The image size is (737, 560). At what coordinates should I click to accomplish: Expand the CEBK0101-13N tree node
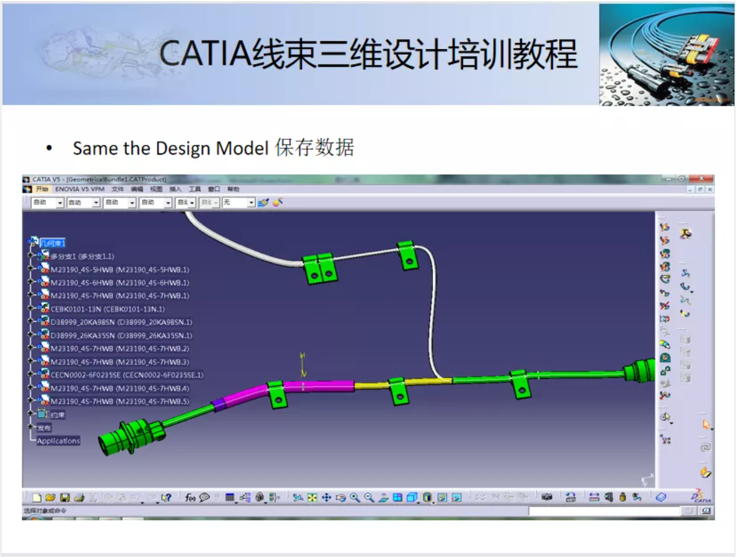(30, 309)
